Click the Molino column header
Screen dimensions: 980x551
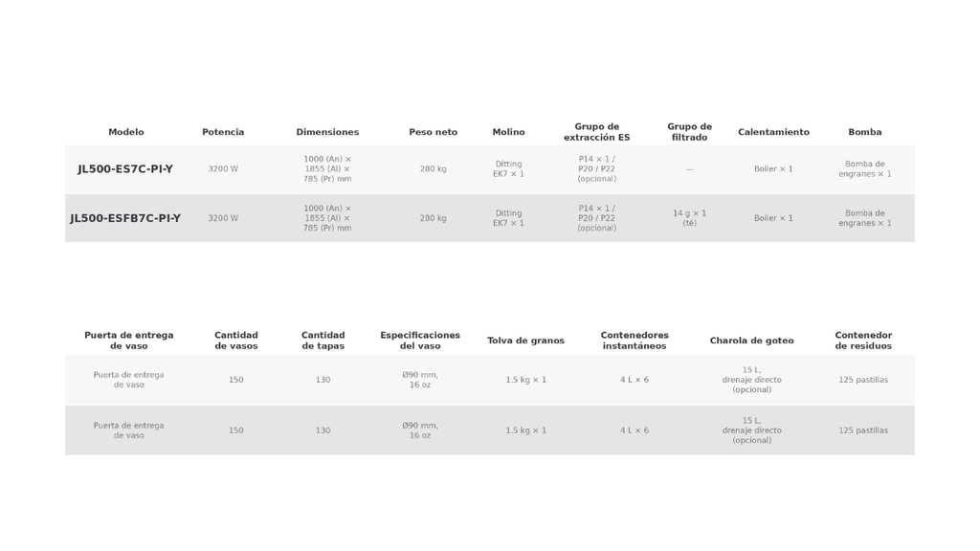coord(509,132)
